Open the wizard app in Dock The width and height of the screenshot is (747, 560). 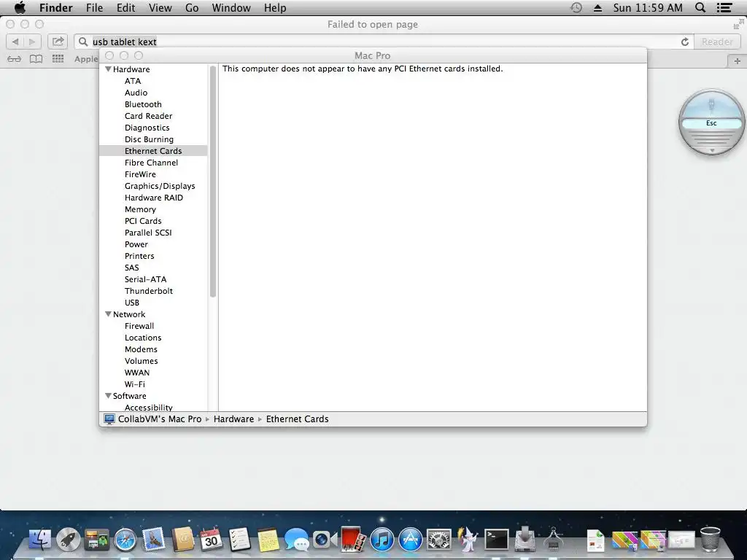[x=468, y=540]
